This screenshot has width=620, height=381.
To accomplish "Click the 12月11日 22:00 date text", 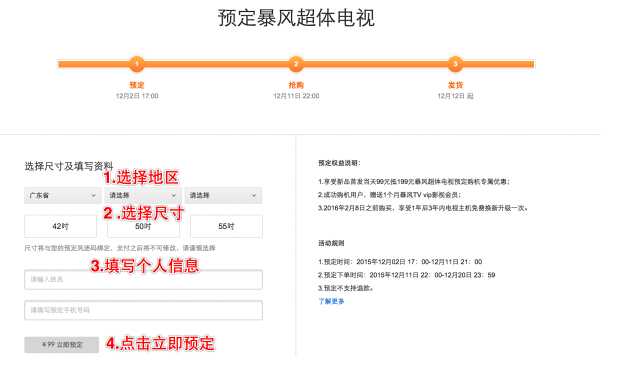I will tap(296, 96).
